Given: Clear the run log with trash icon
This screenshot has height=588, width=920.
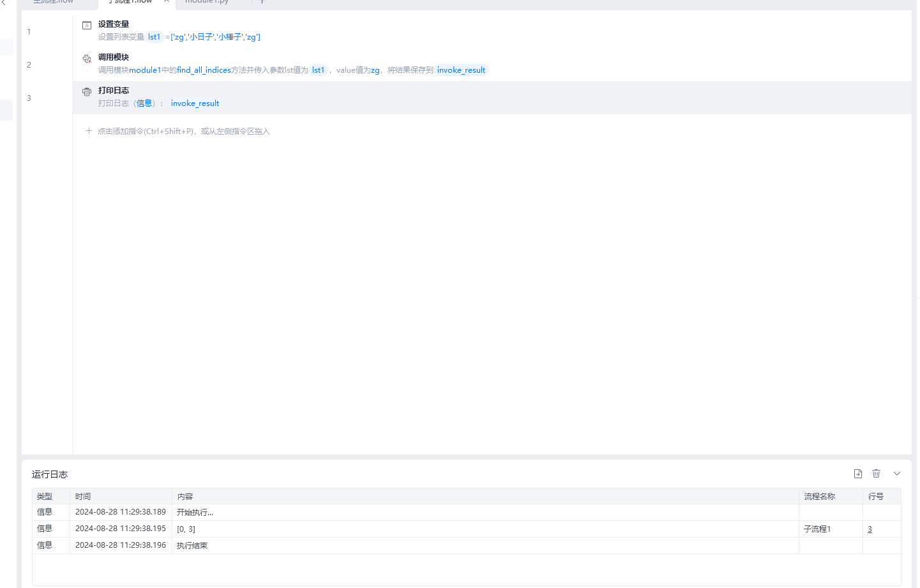Looking at the screenshot, I should click(x=877, y=474).
